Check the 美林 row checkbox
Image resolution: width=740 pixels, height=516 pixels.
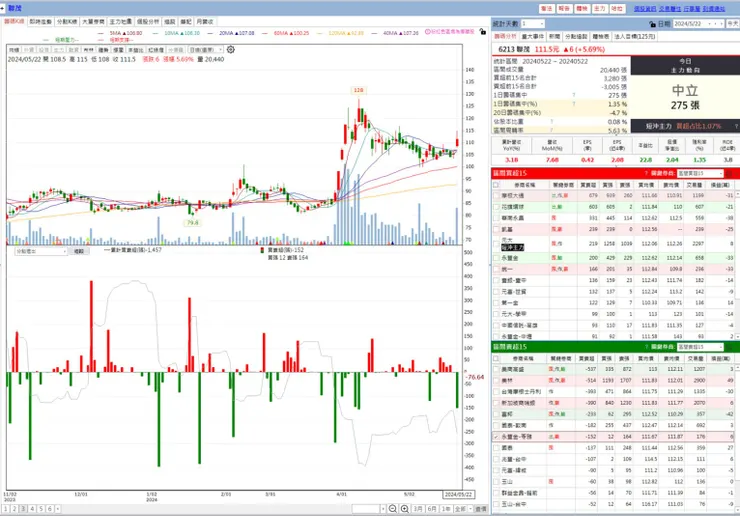tap(496, 381)
